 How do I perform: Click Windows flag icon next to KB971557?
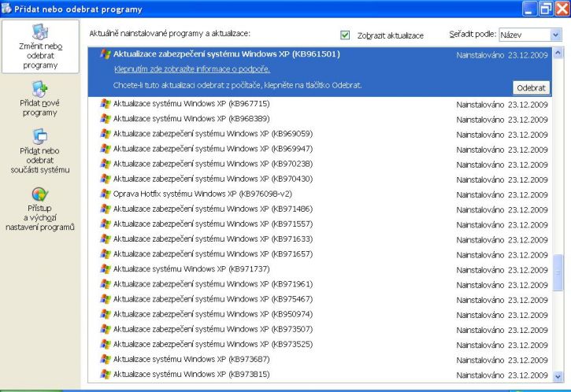pyautogui.click(x=106, y=224)
